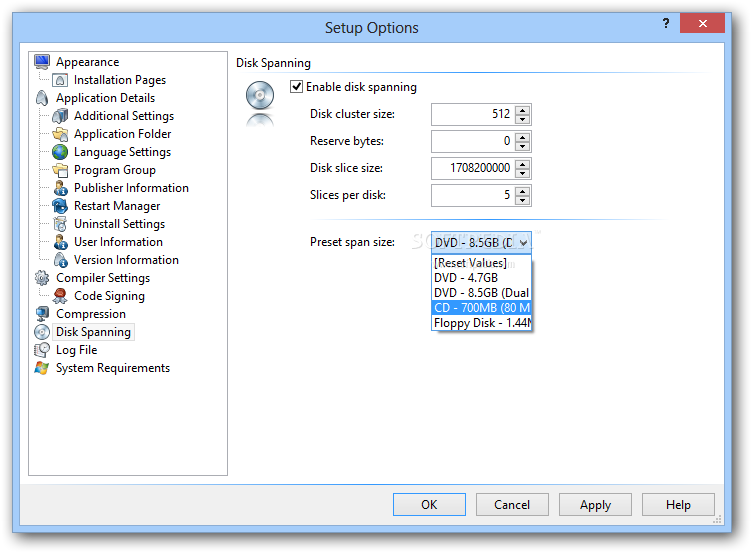Click the Application Details icon
752x553 pixels.
42,98
